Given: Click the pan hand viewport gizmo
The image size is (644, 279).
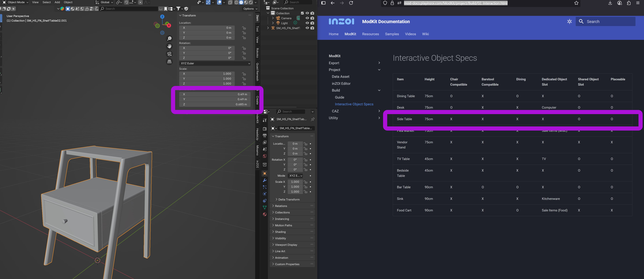Looking at the screenshot, I should click(169, 46).
